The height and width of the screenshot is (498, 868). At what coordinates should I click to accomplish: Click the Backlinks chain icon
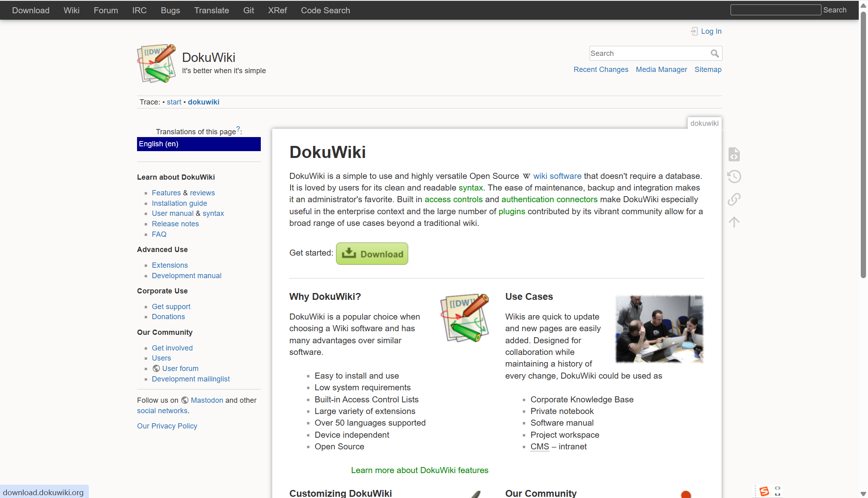click(734, 199)
